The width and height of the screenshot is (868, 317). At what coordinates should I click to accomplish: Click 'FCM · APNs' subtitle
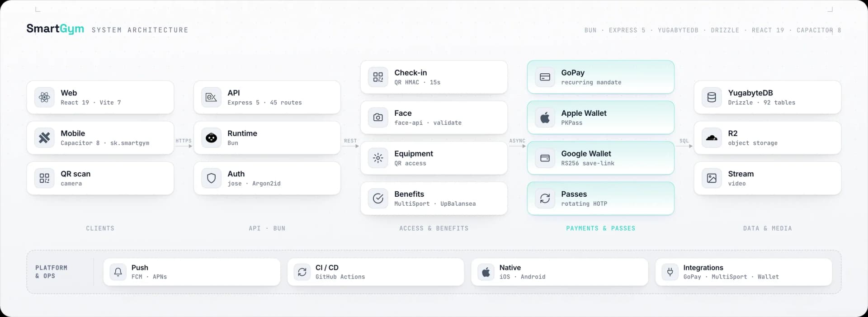pos(149,277)
